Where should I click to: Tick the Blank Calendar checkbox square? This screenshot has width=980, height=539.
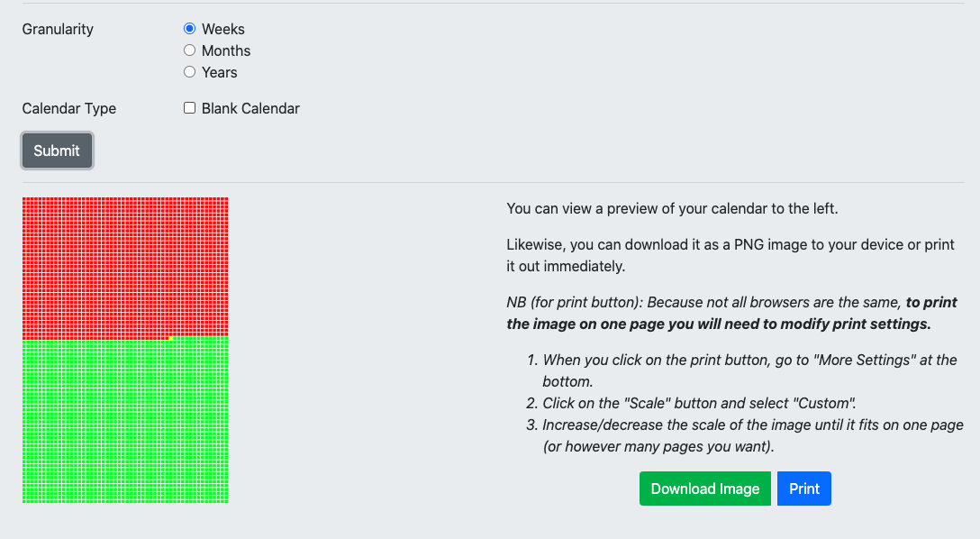[x=189, y=108]
